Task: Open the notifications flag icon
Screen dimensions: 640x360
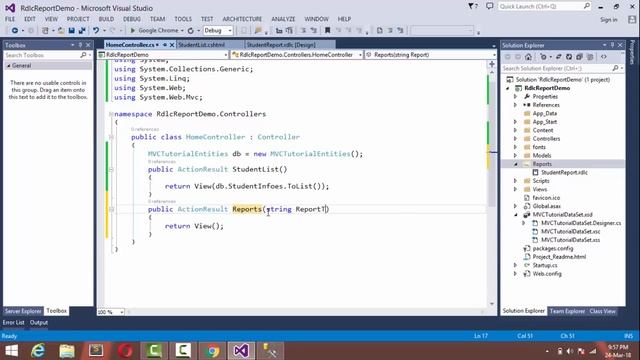Action: (473, 6)
